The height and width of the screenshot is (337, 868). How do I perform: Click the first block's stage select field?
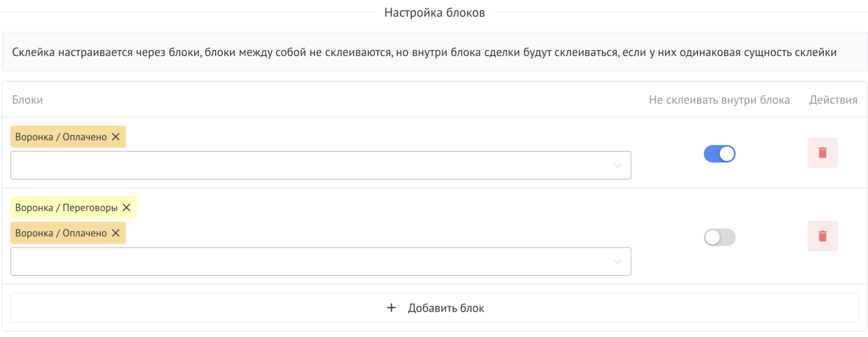[310, 165]
